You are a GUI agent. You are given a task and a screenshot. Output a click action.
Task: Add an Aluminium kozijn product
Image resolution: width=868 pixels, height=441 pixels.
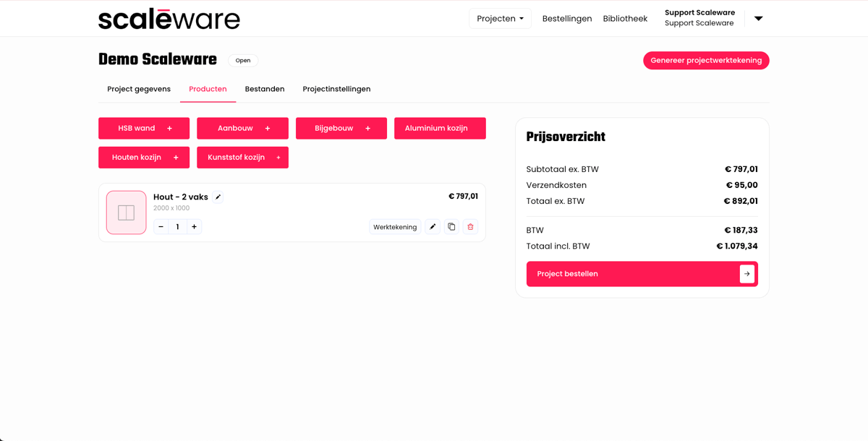pos(440,129)
